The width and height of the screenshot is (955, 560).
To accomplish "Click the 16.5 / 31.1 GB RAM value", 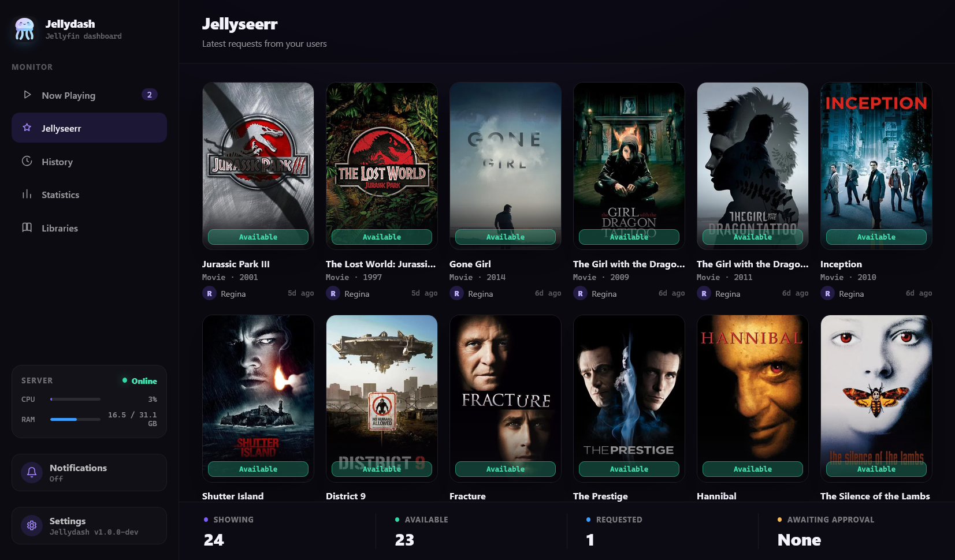I will pyautogui.click(x=132, y=419).
